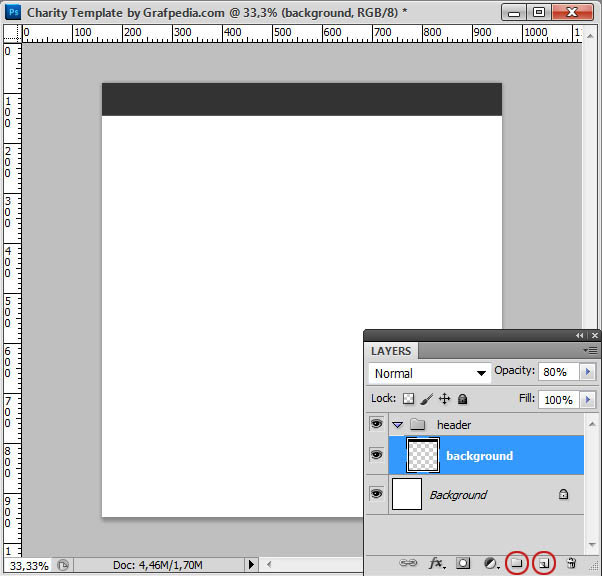Click the link layers icon
602x576 pixels.
tap(408, 563)
